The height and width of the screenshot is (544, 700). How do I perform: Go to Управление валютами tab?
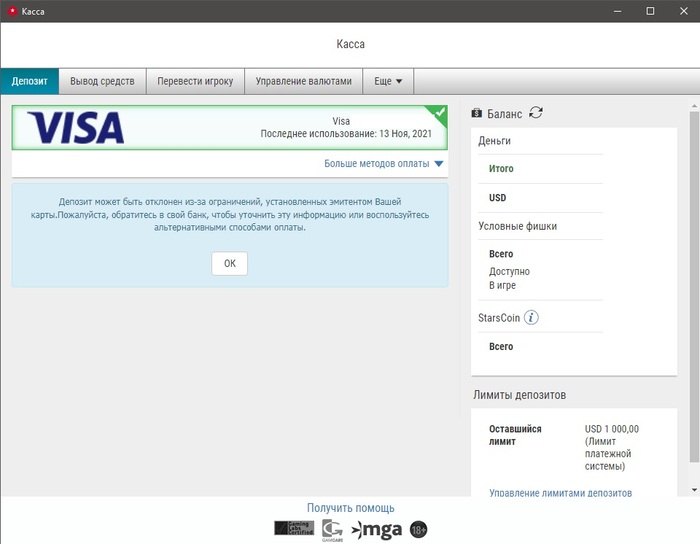click(x=304, y=81)
